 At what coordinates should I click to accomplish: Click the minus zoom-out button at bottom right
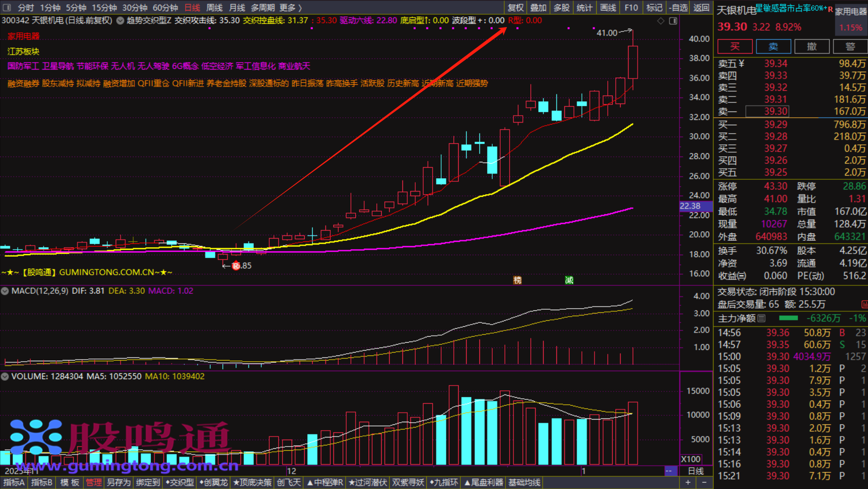tap(704, 482)
